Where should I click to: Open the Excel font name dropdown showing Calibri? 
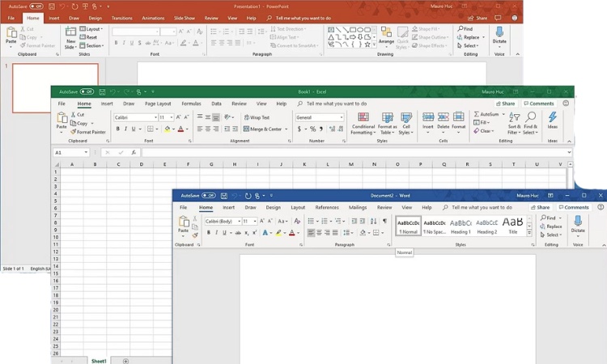point(155,117)
